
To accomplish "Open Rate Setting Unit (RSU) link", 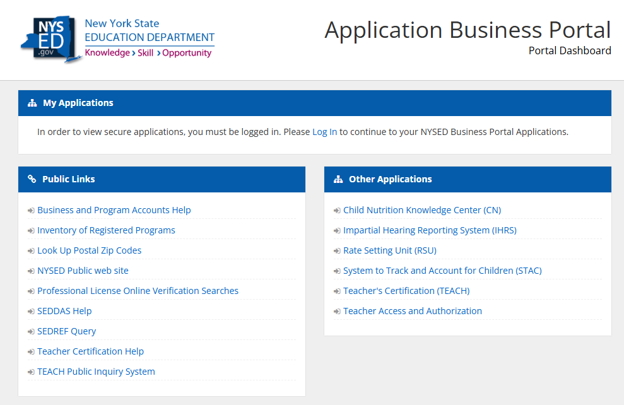I will click(390, 251).
